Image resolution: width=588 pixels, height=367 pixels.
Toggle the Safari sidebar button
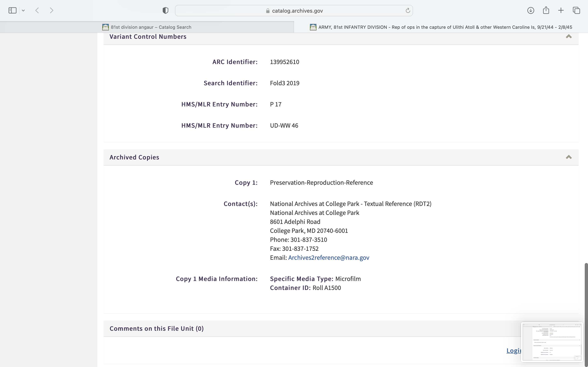pyautogui.click(x=12, y=10)
